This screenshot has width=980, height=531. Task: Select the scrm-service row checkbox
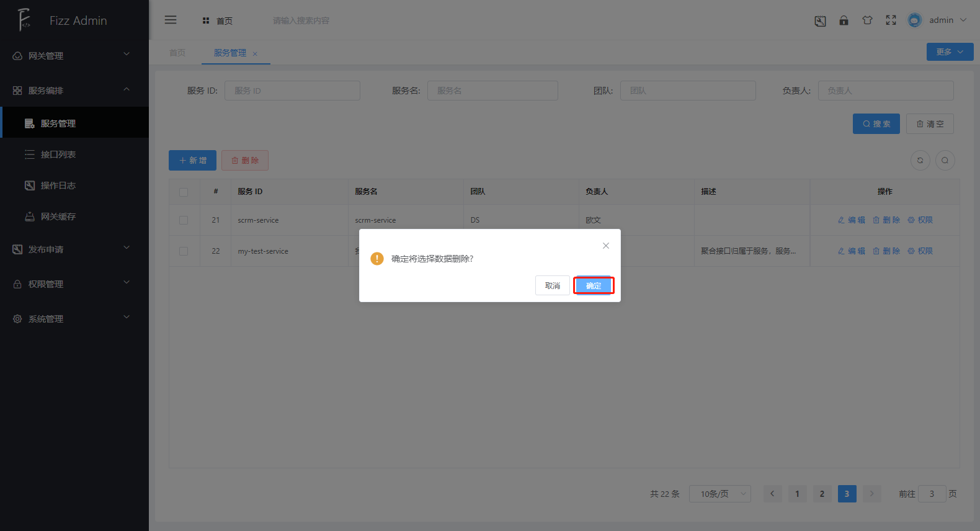click(184, 220)
